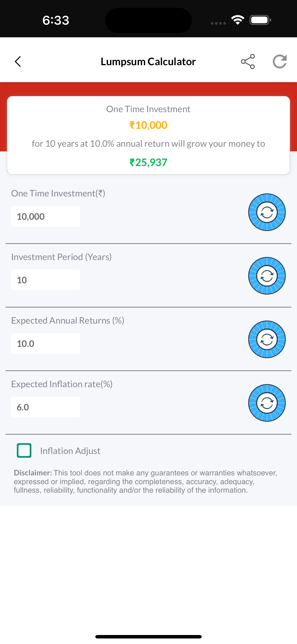The image size is (297, 644).
Task: Tap the refresh icon in header
Action: click(280, 61)
